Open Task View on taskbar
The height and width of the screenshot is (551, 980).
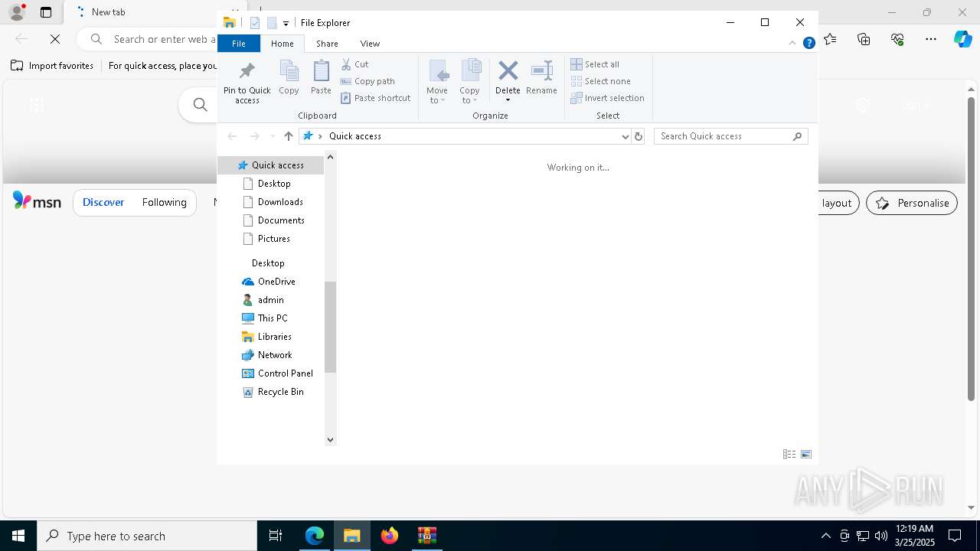[x=276, y=536]
